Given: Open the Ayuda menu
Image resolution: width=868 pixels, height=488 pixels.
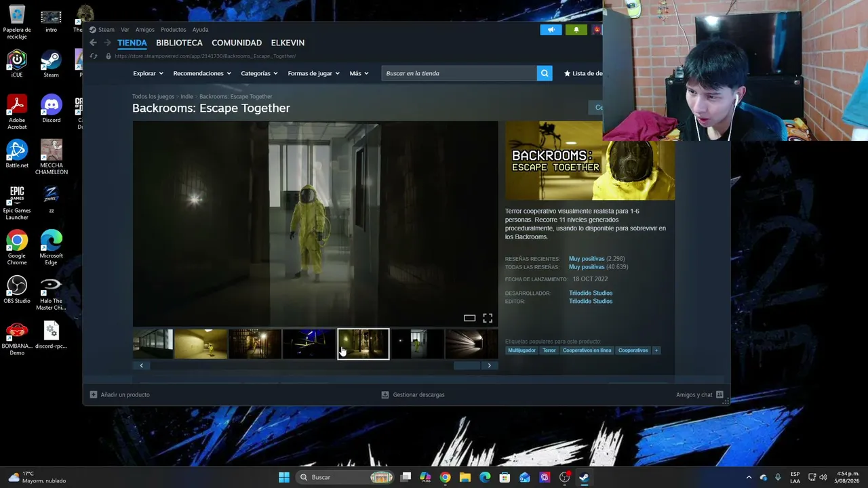Looking at the screenshot, I should pyautogui.click(x=200, y=30).
